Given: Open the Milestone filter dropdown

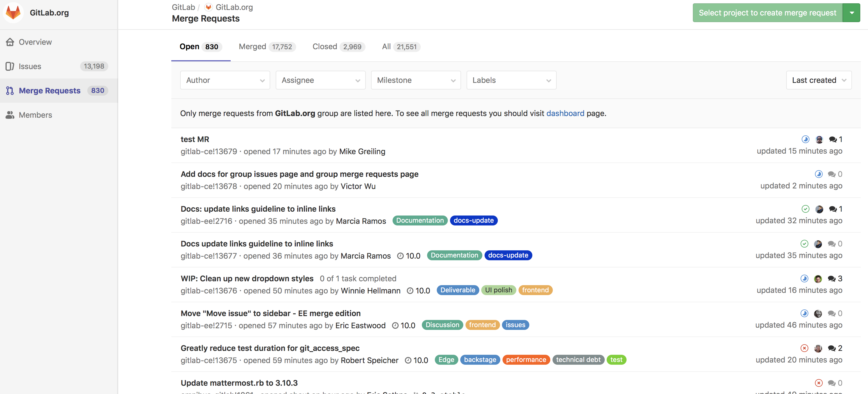Looking at the screenshot, I should pyautogui.click(x=415, y=80).
